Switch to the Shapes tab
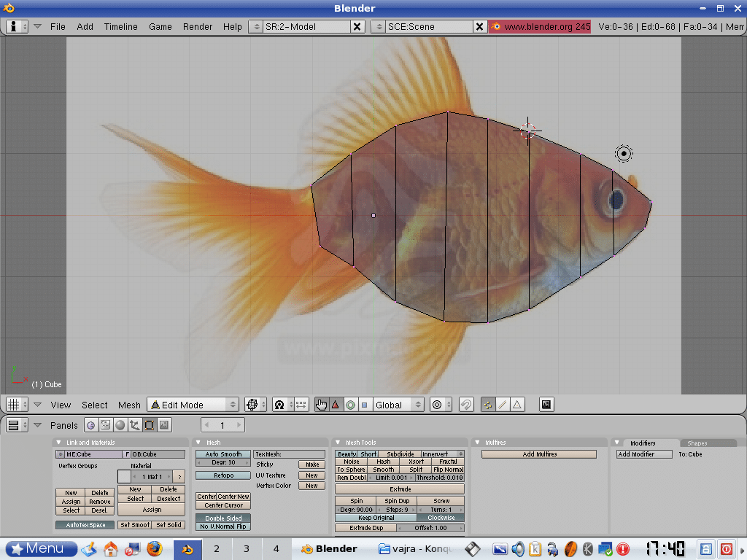The width and height of the screenshot is (747, 560). (x=697, y=443)
